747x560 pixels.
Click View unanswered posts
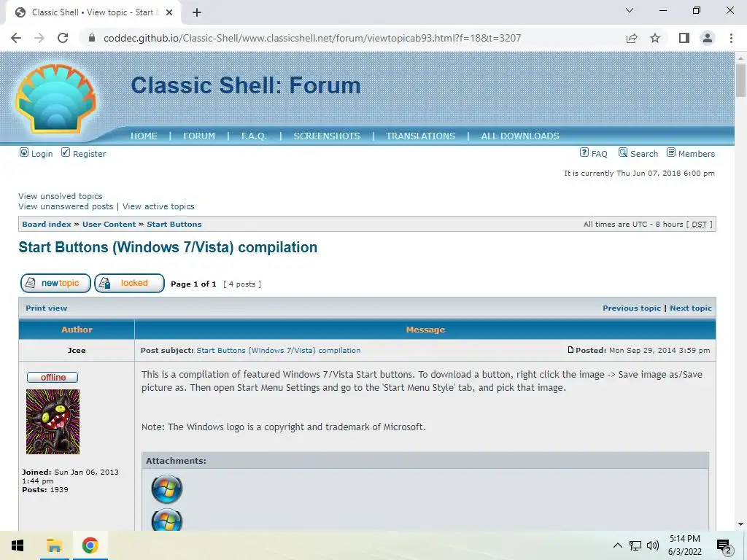(x=66, y=206)
